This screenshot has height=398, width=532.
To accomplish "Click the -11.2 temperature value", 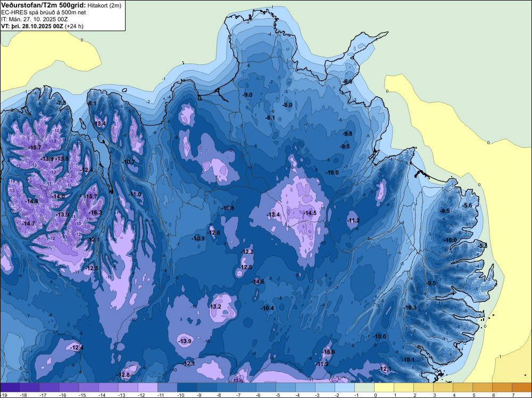I will pyautogui.click(x=353, y=220).
